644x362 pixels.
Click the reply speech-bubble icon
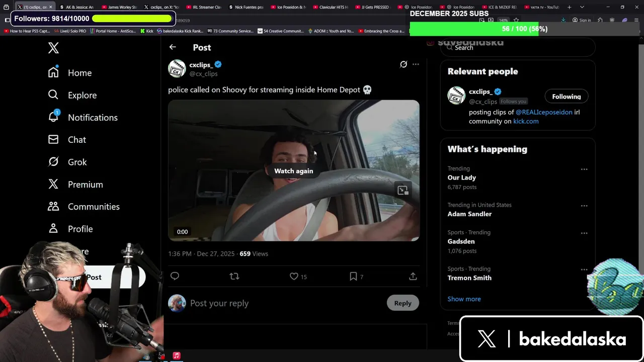[x=175, y=276]
